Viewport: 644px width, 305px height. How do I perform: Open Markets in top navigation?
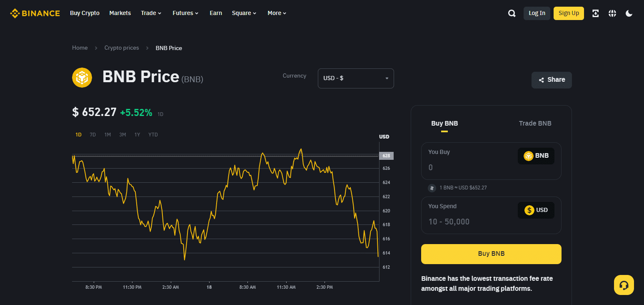(120, 13)
